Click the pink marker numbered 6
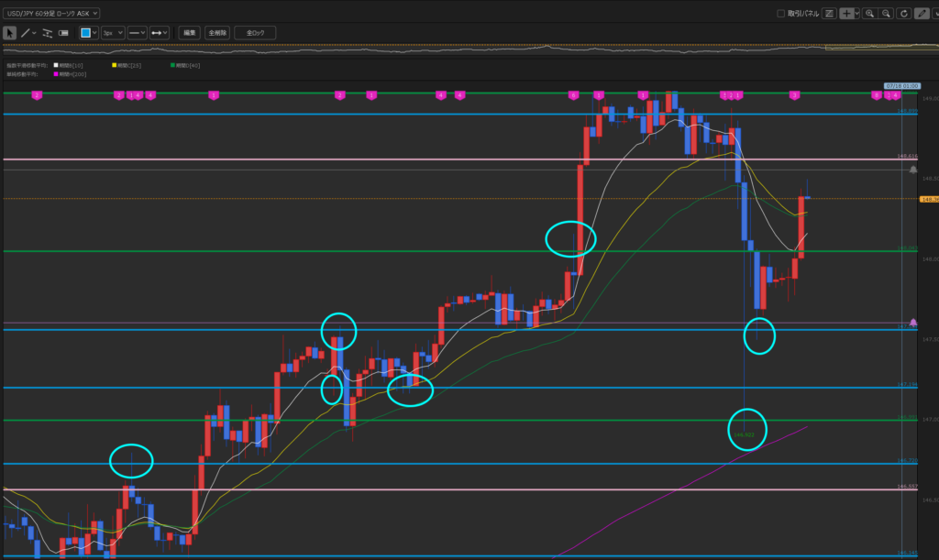939x560 pixels. coord(573,95)
